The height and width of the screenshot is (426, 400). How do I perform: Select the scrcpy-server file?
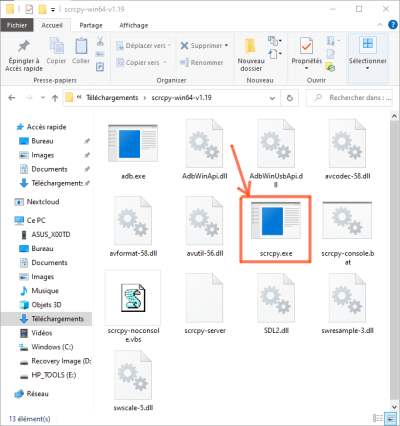204,303
